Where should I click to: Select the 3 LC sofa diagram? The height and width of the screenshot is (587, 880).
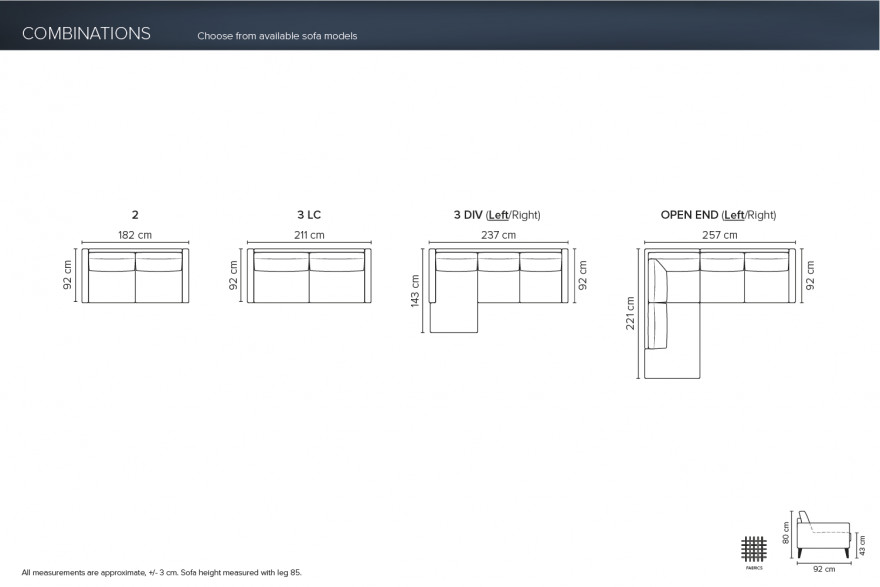[x=309, y=276]
